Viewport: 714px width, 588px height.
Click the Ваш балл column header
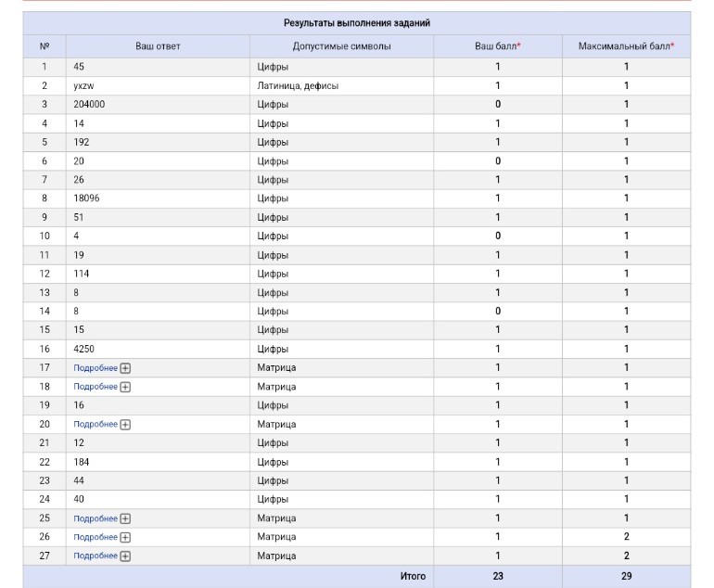[x=498, y=46]
